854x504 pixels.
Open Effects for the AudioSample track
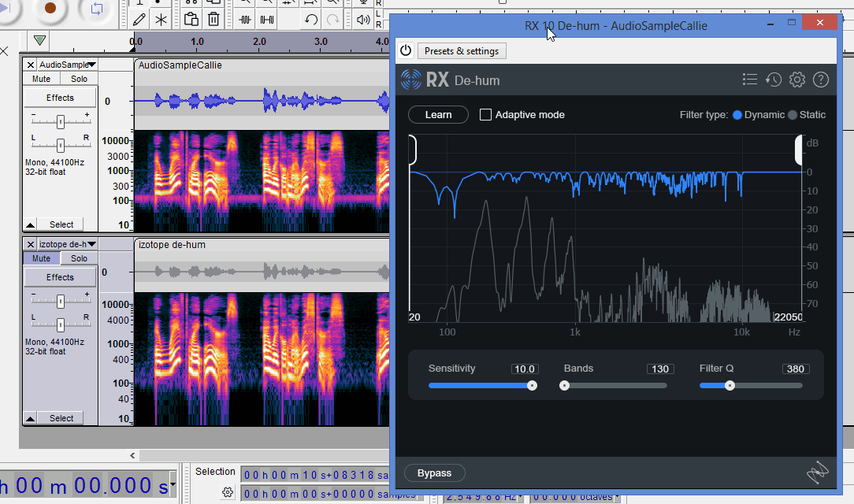(60, 98)
